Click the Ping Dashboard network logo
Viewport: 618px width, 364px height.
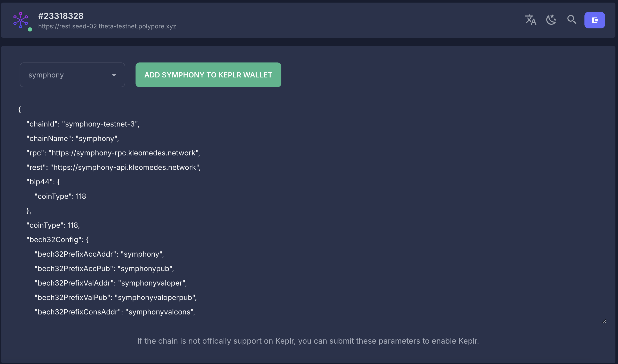[21, 20]
